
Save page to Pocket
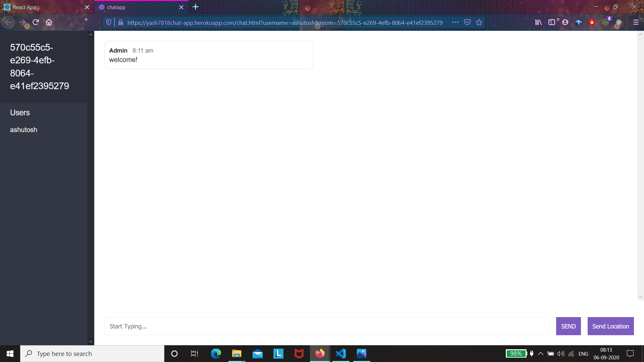click(467, 22)
